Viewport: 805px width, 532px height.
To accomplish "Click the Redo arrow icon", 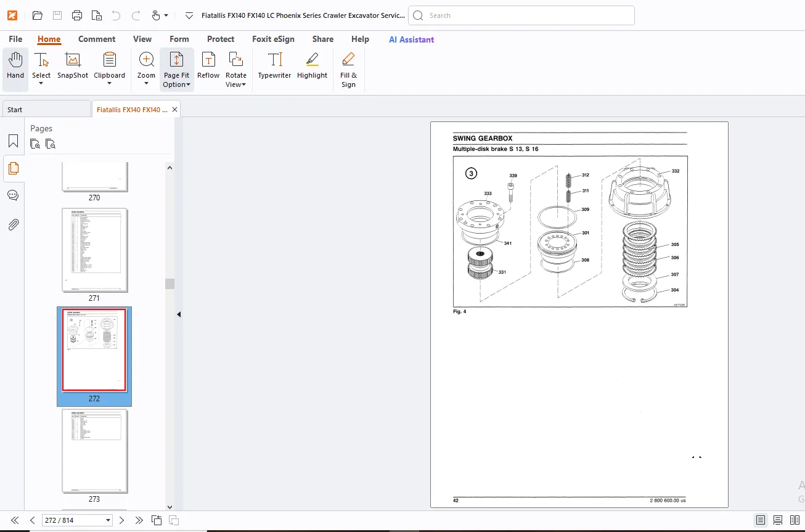I will 136,15.
